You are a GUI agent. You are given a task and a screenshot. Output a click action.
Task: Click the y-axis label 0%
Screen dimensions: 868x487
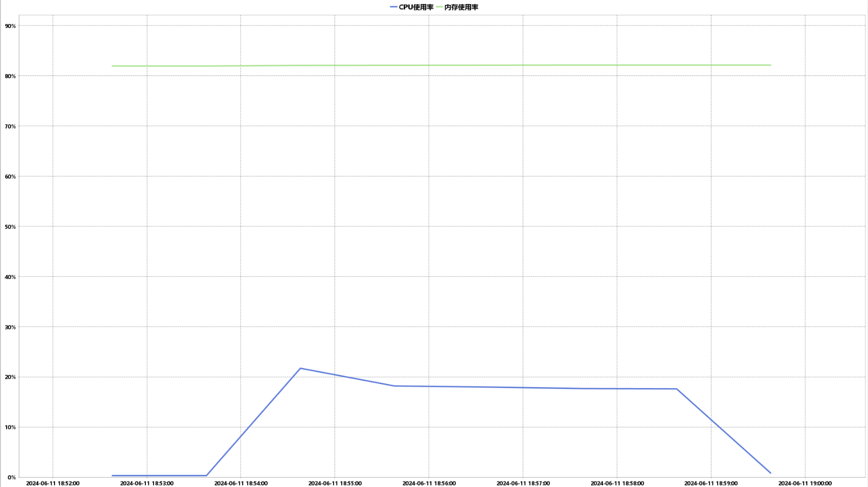12,478
